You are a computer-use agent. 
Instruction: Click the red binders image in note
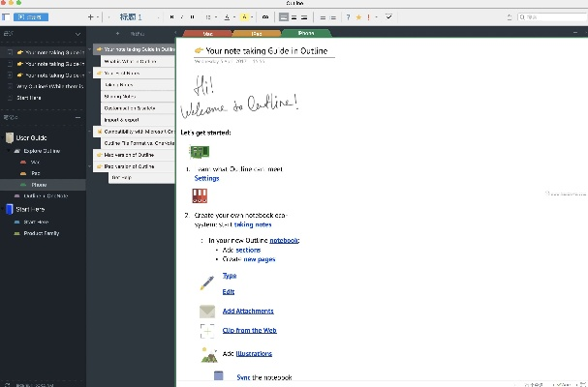200,196
